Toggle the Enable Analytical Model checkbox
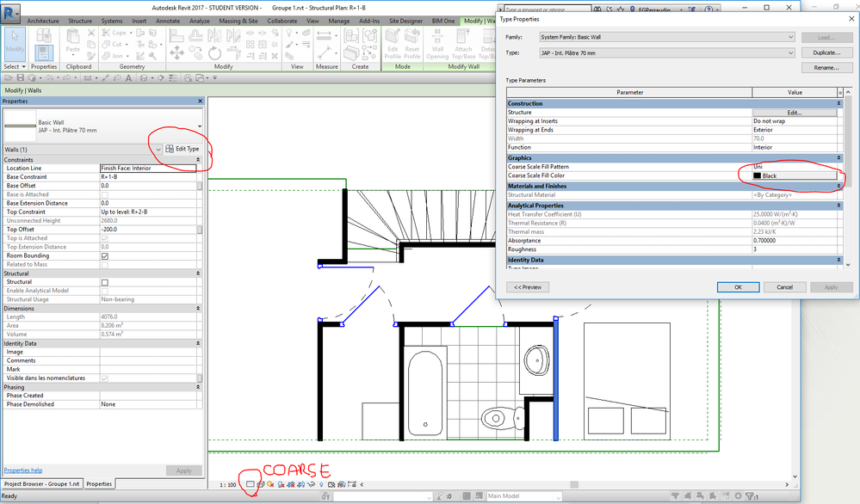This screenshot has width=860, height=504. [105, 291]
